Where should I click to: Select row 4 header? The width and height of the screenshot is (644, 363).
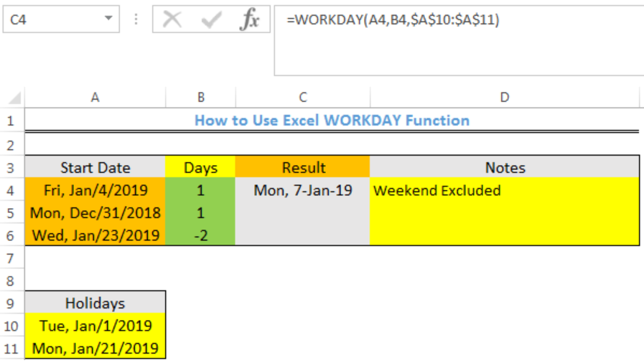tap(11, 191)
